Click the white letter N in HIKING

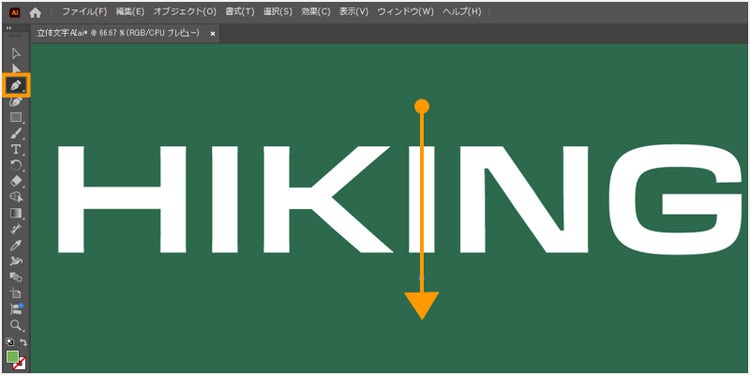pos(524,199)
